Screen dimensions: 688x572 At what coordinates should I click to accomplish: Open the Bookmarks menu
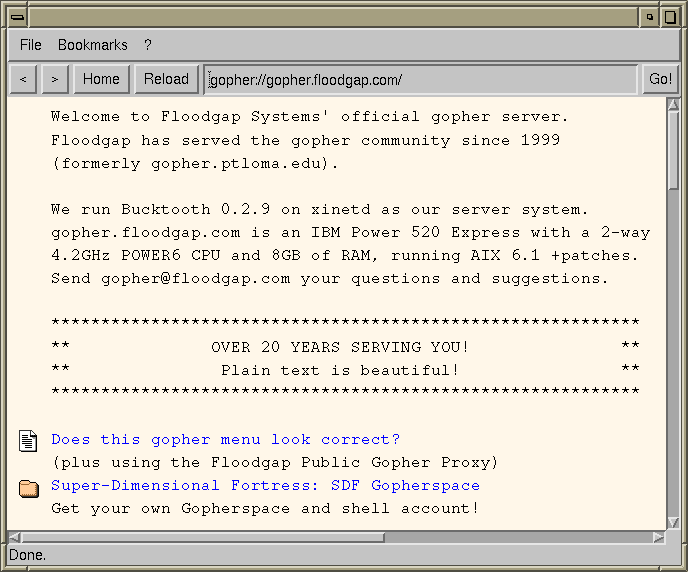tap(93, 45)
